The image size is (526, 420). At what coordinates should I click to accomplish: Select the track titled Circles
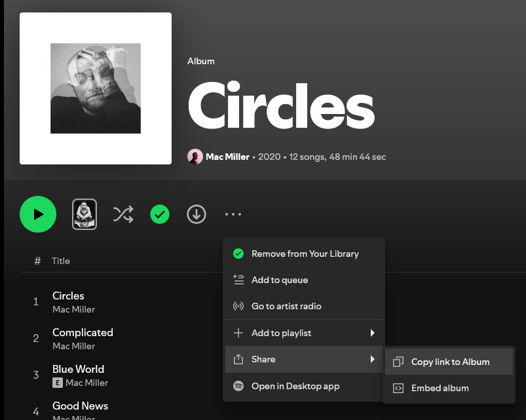pyautogui.click(x=68, y=296)
